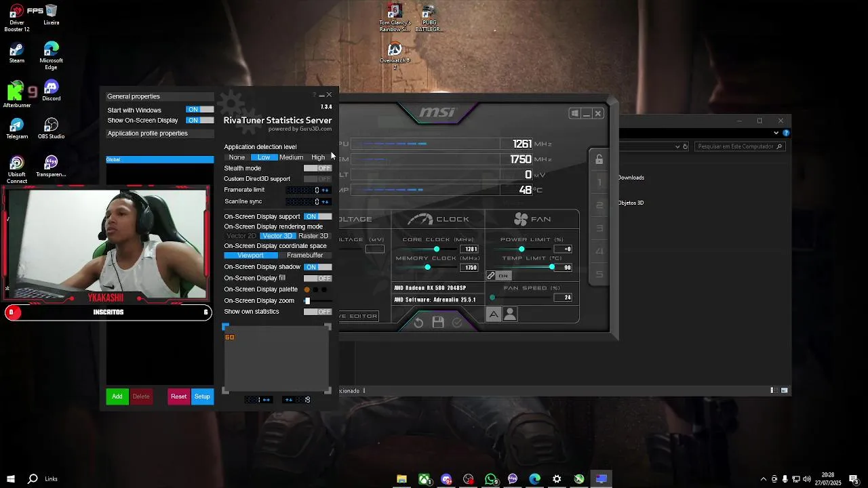
Task: Select Afterburner profile slot 3
Action: (599, 228)
